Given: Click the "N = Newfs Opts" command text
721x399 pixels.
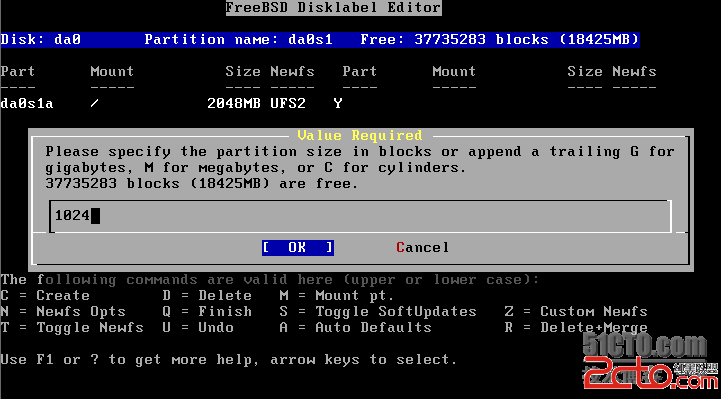Looking at the screenshot, I should pyautogui.click(x=63, y=312).
